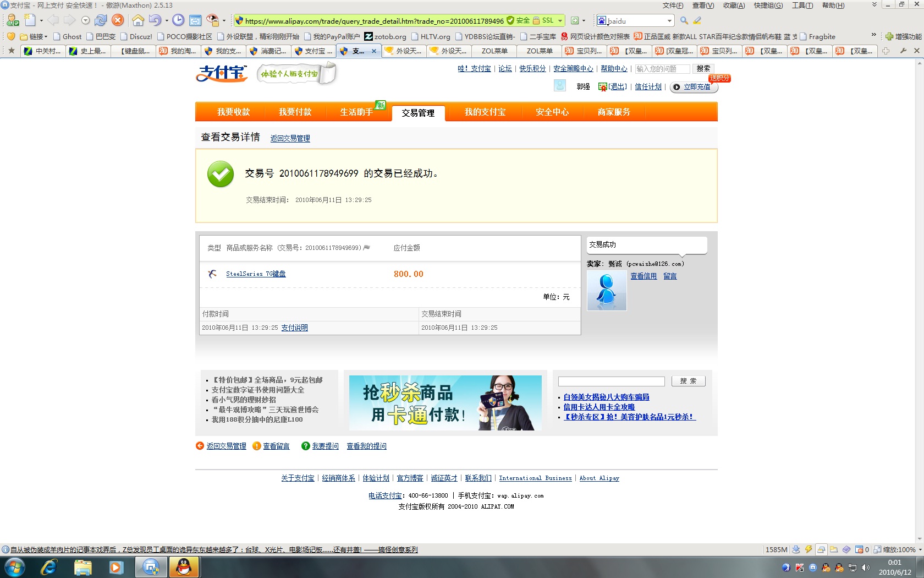Switch to the 我的淘... browser tab
Image resolution: width=924 pixels, height=578 pixels.
178,51
